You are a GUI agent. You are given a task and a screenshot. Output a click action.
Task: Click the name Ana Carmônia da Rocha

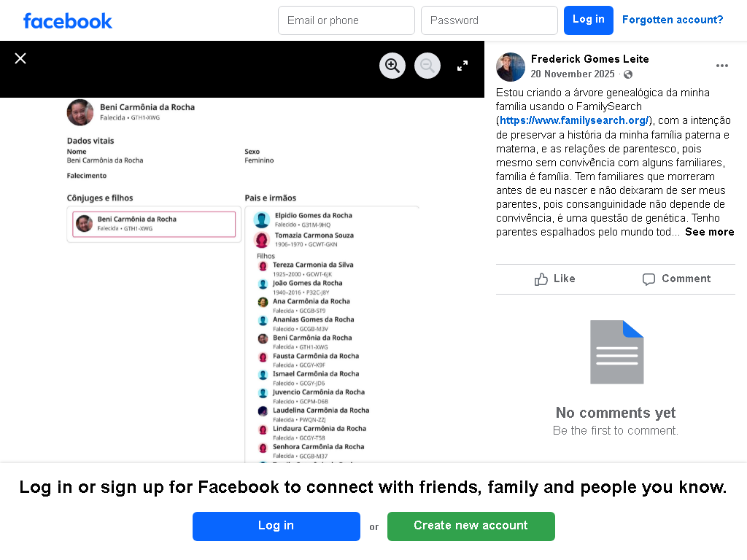point(311,301)
